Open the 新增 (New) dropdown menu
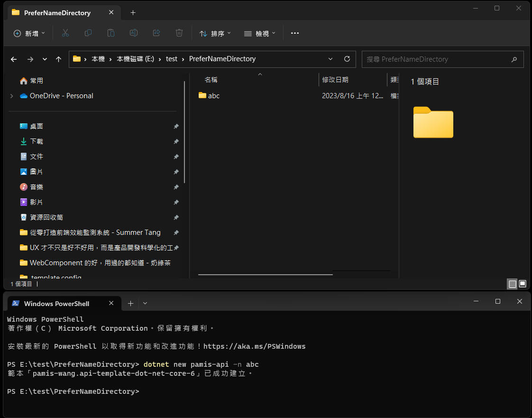Image resolution: width=532 pixels, height=418 pixels. 29,33
